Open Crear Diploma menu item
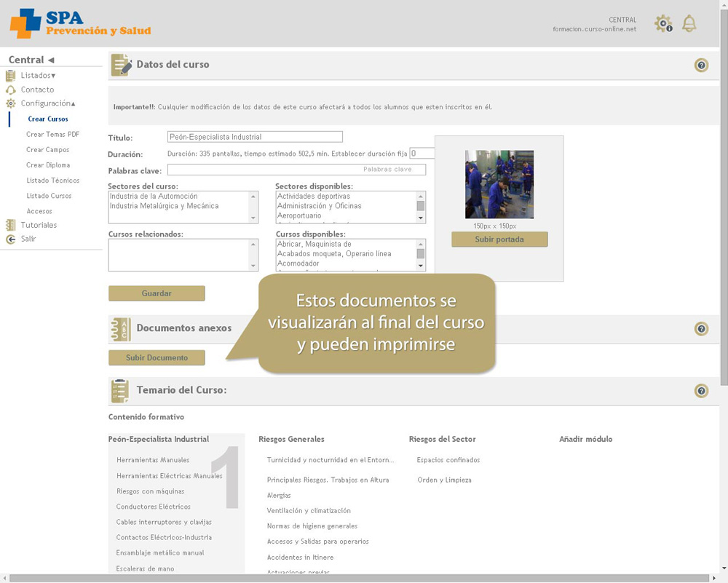 (x=48, y=164)
